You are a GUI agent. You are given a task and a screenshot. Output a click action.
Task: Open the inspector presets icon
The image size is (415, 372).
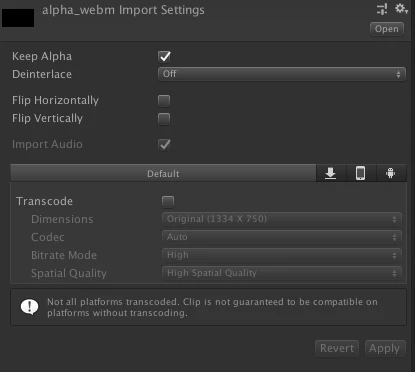click(x=382, y=9)
